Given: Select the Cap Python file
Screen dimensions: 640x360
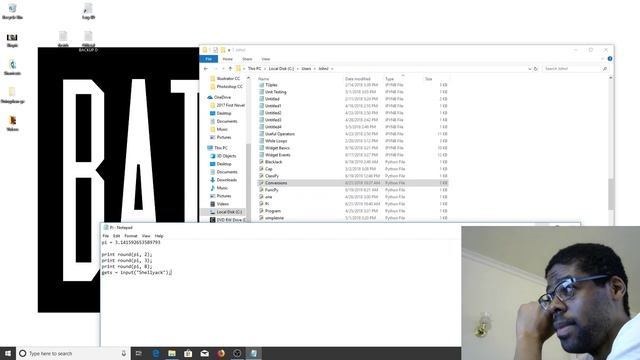Looking at the screenshot, I should [x=269, y=169].
